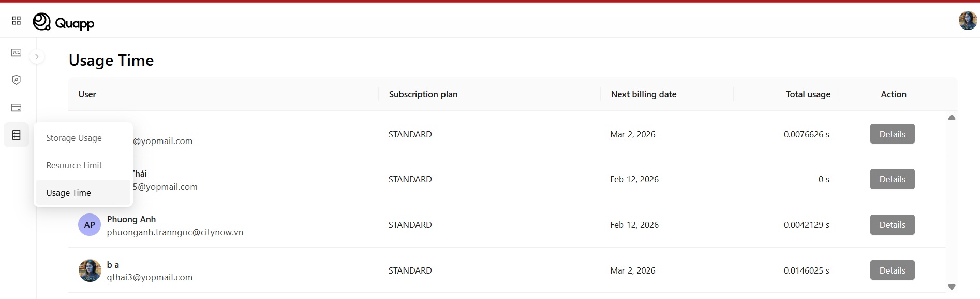Open the apps grid launcher icon

[17, 21]
